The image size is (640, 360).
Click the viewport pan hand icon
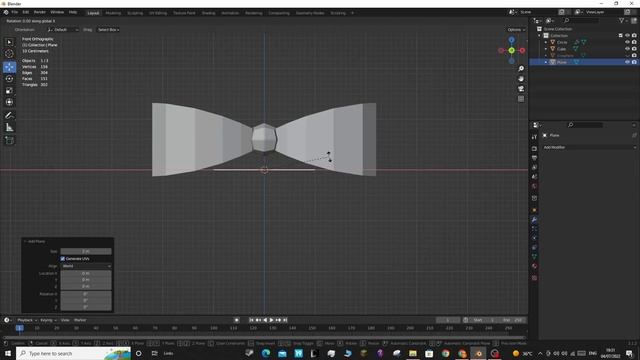pyautogui.click(x=521, y=79)
